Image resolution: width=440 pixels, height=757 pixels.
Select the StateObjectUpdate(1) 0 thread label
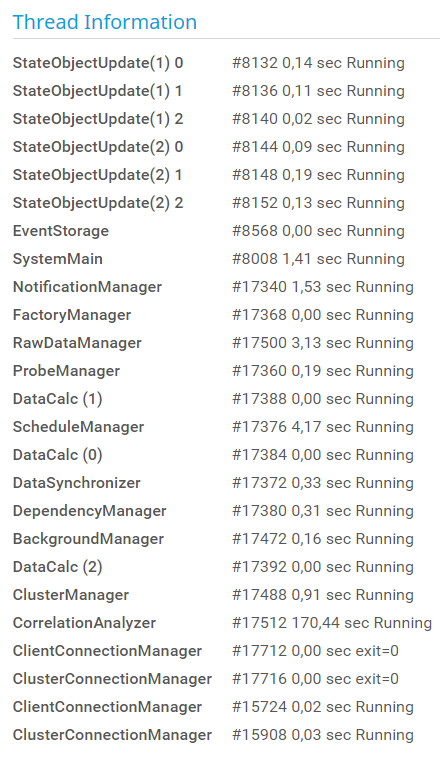point(98,63)
